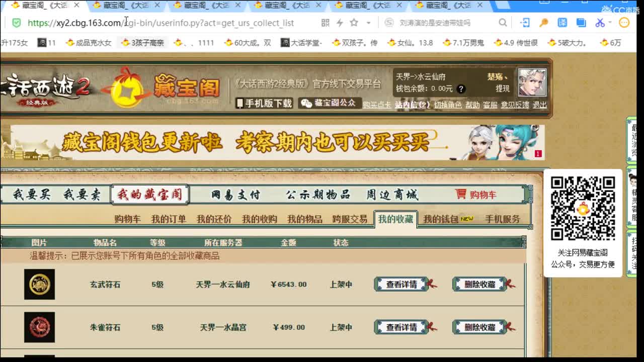Open bookmark 大话学堂
The height and width of the screenshot is (362, 644).
pos(301,43)
